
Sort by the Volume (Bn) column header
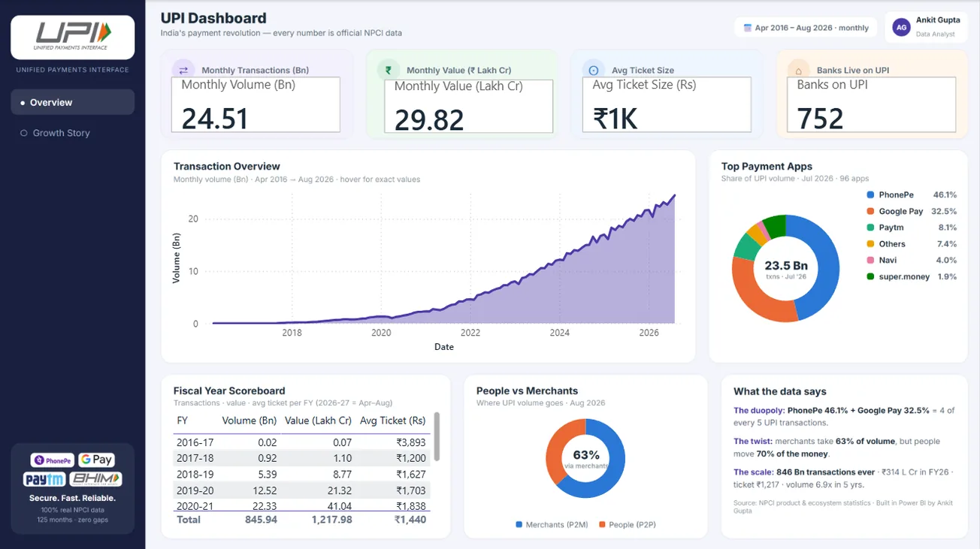[x=250, y=421]
